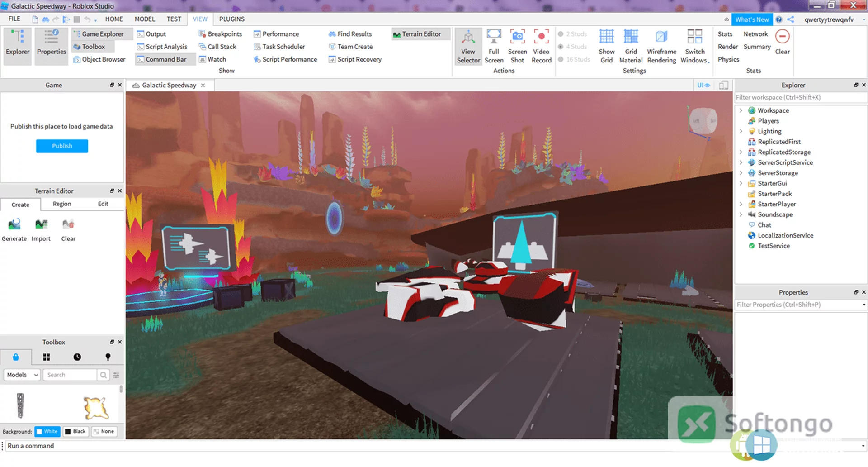Toggle Wireframe Rendering
The height and width of the screenshot is (467, 868).
(x=661, y=46)
